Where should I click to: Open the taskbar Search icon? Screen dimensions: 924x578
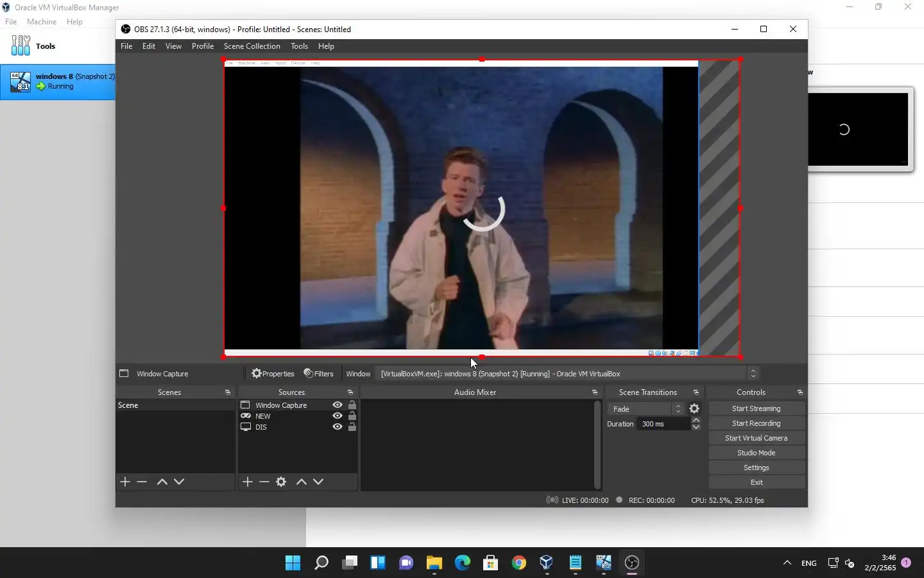coord(321,563)
